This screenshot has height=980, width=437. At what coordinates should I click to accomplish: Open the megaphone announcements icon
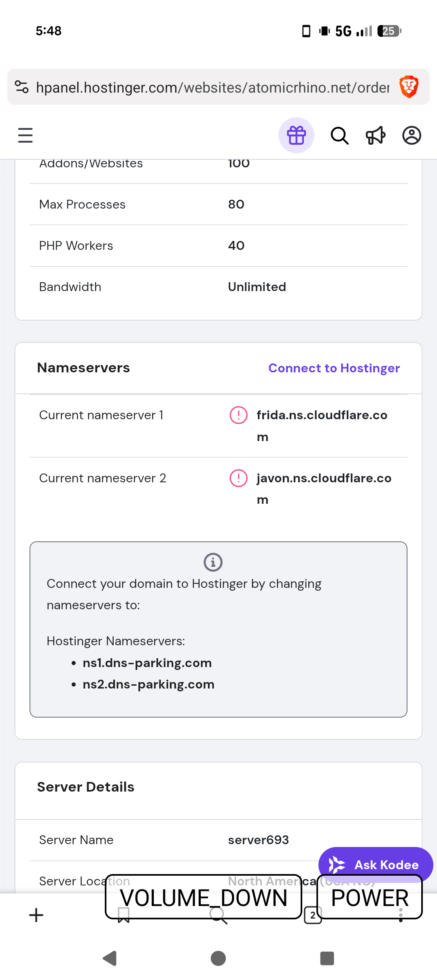pos(375,135)
